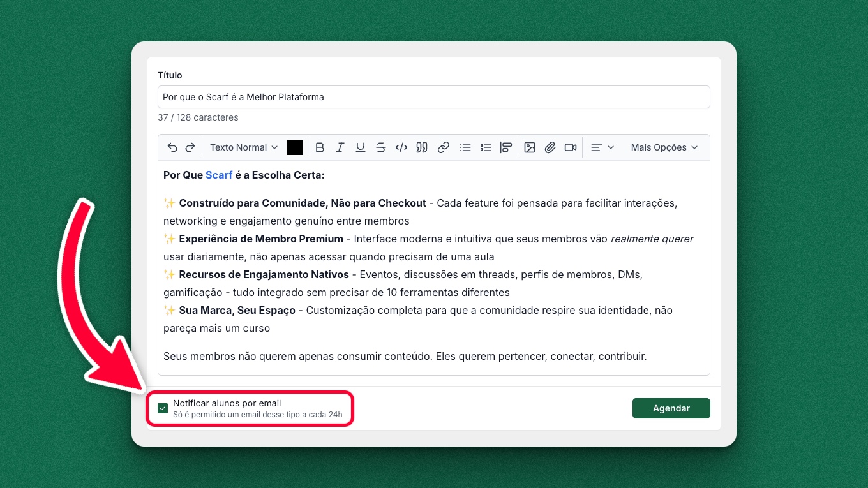
Task: Create a numbered list
Action: tap(486, 147)
